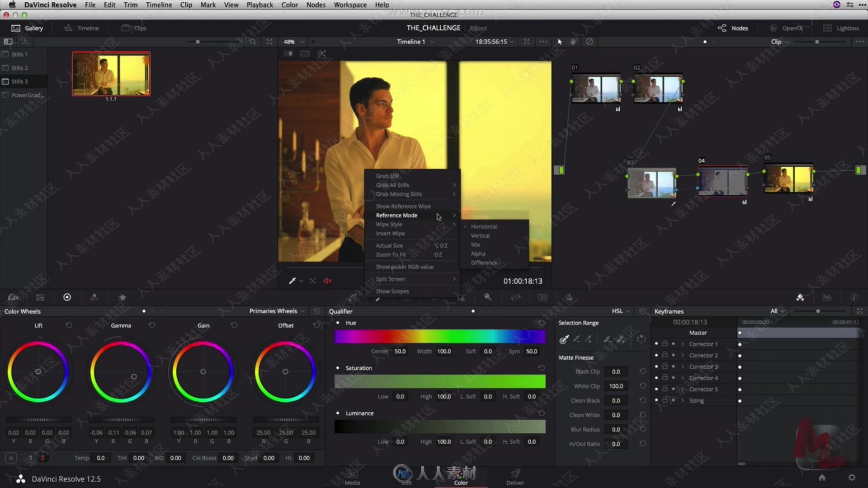Toggle the Hue qualifier enable dot
Viewport: 868px width, 488px height.
pyautogui.click(x=338, y=323)
